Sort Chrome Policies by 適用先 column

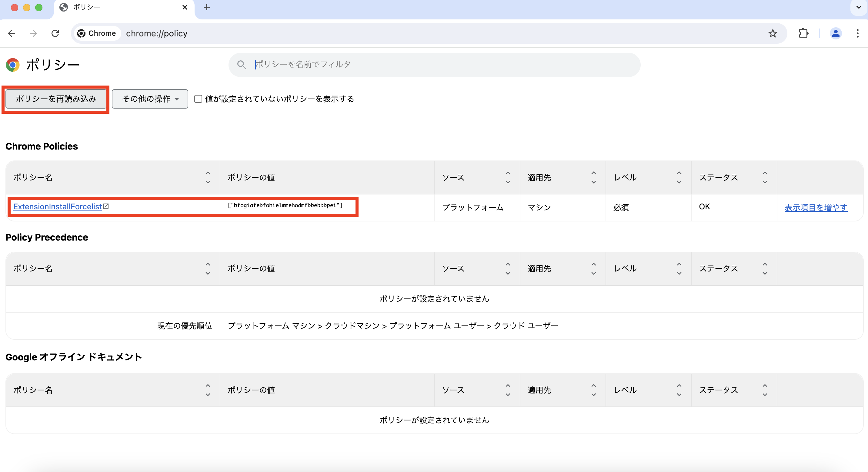(594, 177)
